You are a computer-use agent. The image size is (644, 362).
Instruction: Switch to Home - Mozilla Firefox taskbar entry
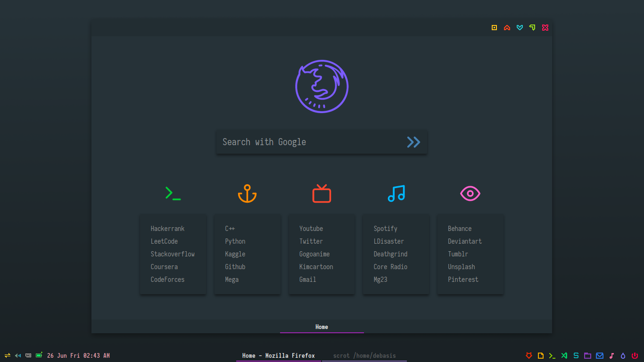pos(279,356)
